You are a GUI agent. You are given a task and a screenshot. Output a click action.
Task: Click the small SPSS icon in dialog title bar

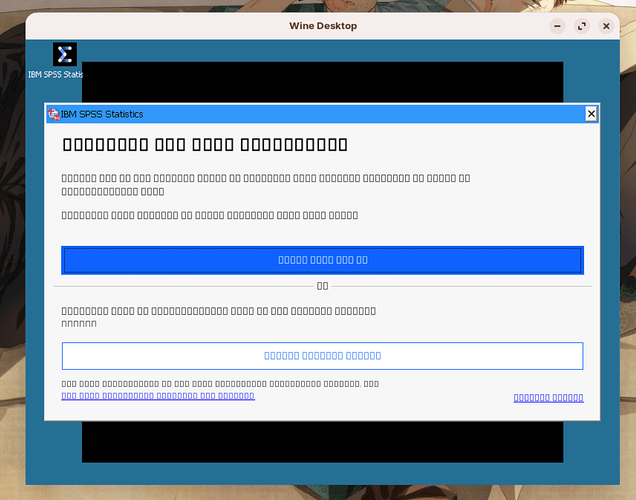coord(53,114)
